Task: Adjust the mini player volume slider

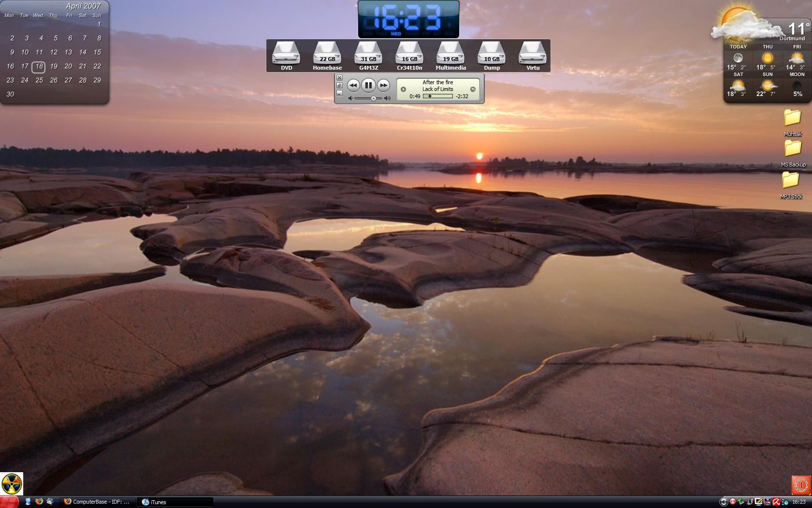Action: coord(369,98)
